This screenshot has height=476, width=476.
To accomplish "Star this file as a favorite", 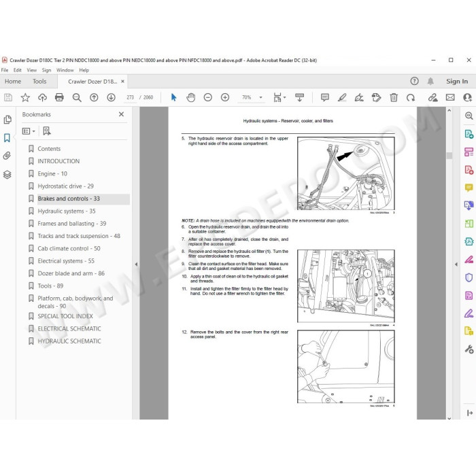I will coord(25,97).
